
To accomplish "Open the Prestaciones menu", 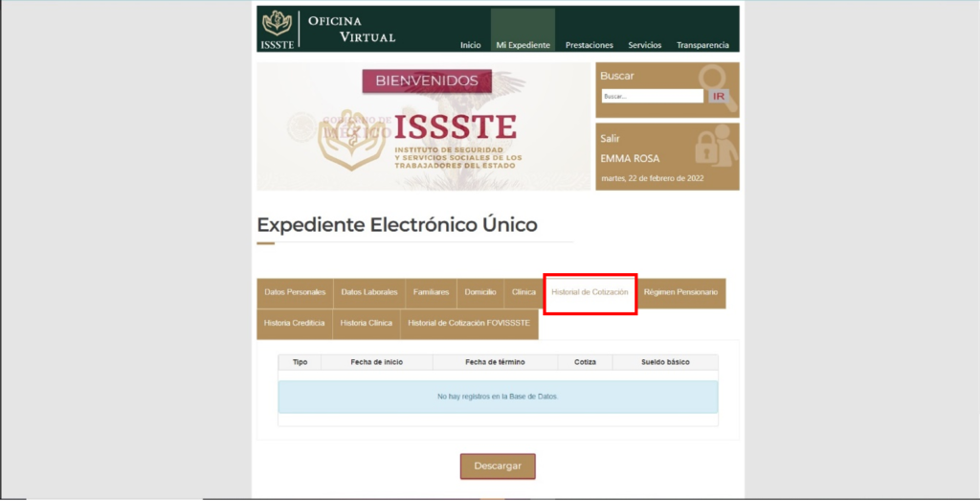I will (589, 45).
